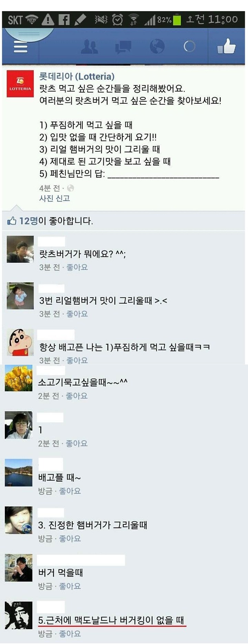Open the 롯데리아 (Lotteria) page name link
The width and height of the screenshot is (248, 644).
(77, 76)
